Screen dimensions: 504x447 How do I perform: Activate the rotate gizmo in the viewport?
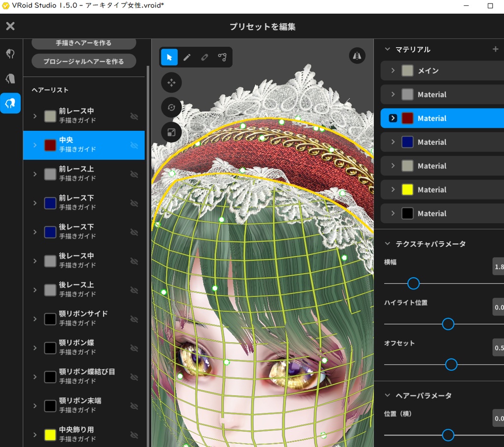pyautogui.click(x=171, y=107)
